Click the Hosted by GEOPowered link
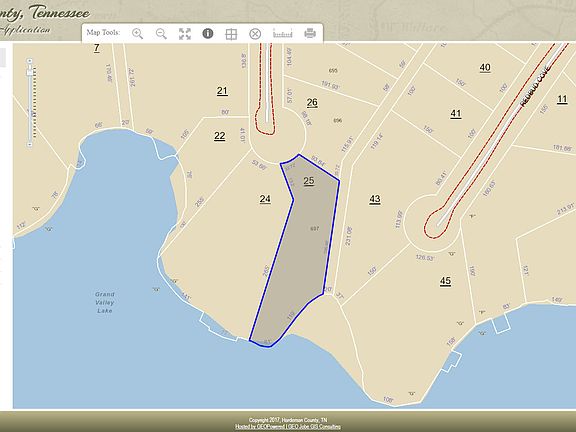Image resolution: width=576 pixels, height=432 pixels. pos(260,426)
